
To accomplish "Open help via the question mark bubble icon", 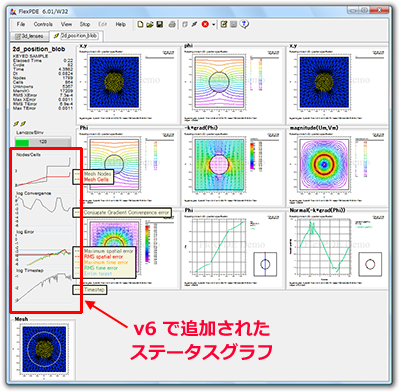I will (245, 24).
